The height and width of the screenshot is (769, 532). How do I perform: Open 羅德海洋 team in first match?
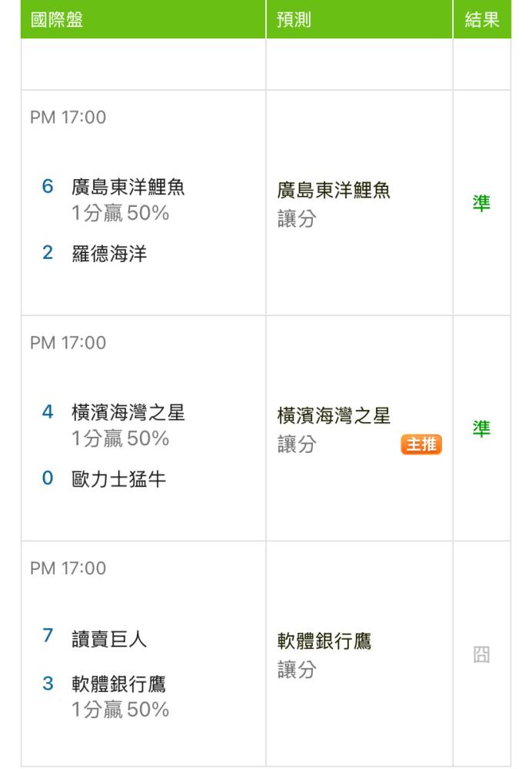pos(110,254)
